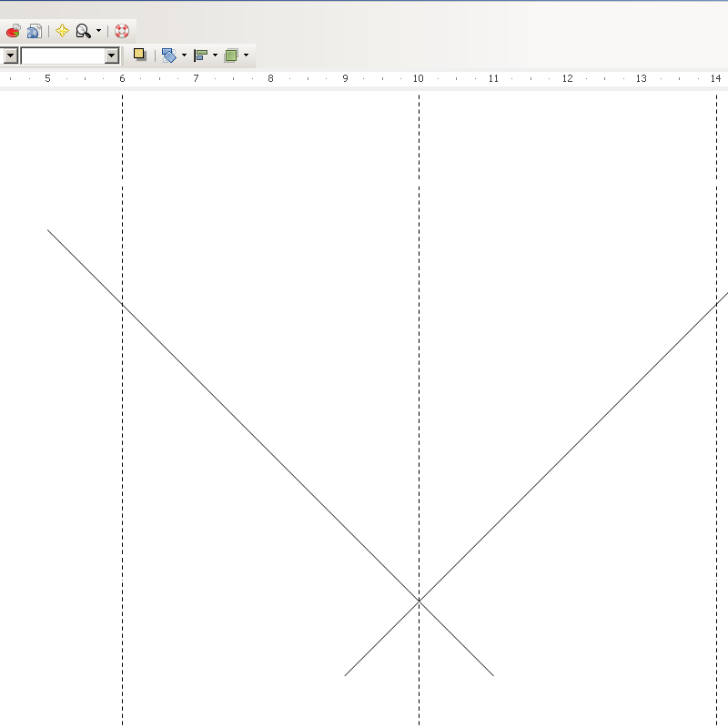
Task: Toggle the Shadow button
Action: (x=139, y=55)
